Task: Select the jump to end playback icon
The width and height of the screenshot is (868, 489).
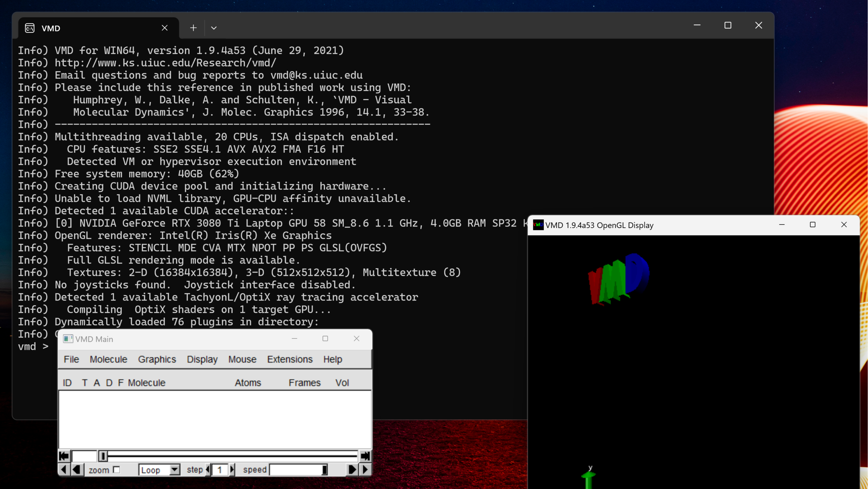Action: point(366,455)
